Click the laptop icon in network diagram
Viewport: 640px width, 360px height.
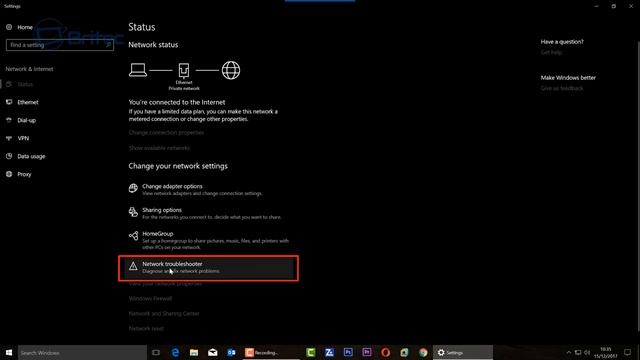click(x=138, y=70)
